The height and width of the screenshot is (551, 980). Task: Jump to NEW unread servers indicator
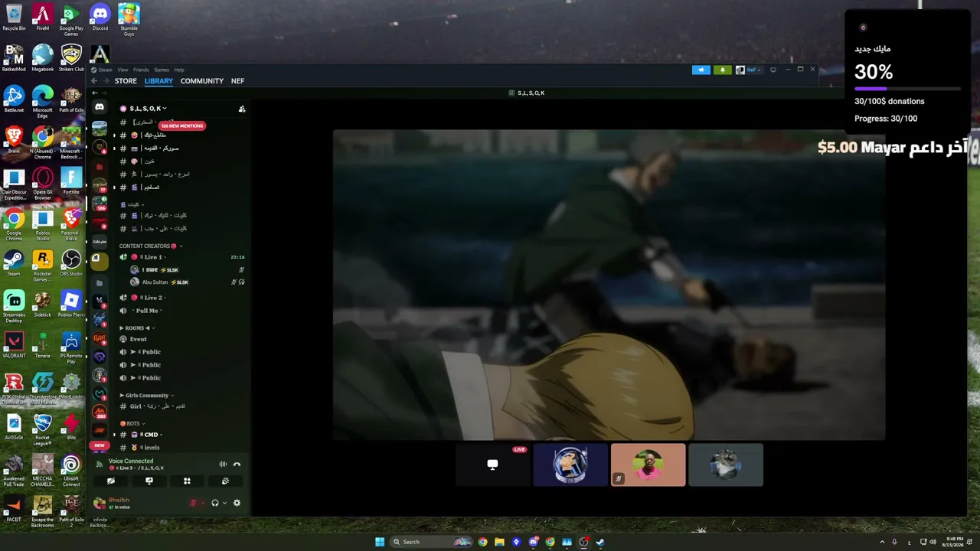(x=100, y=445)
